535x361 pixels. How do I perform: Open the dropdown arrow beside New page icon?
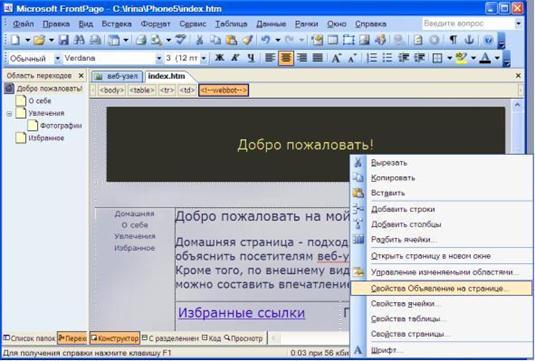pos(28,40)
